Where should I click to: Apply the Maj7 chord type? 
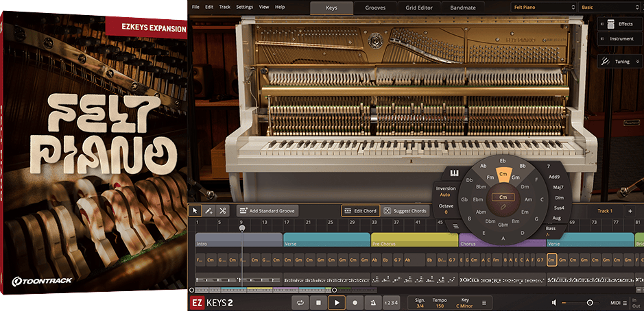(558, 188)
